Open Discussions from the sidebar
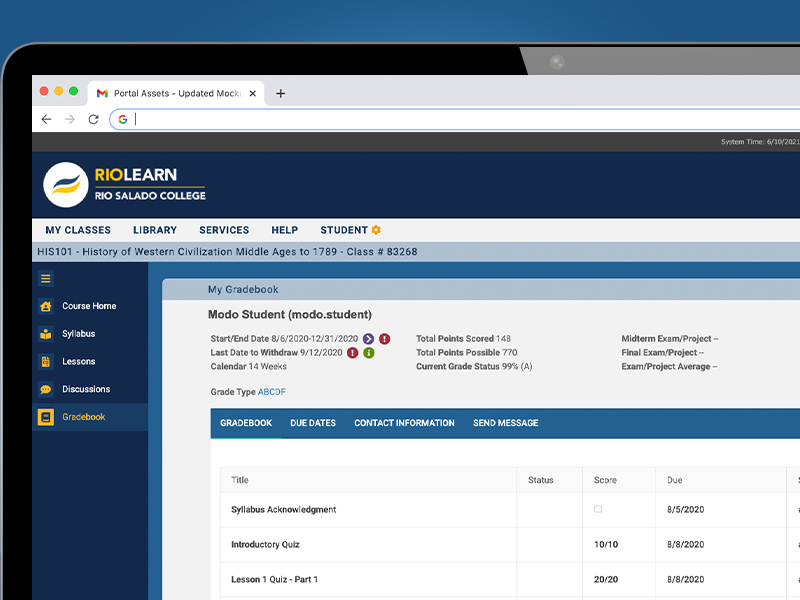Screen dimensions: 800x600 pyautogui.click(x=86, y=389)
